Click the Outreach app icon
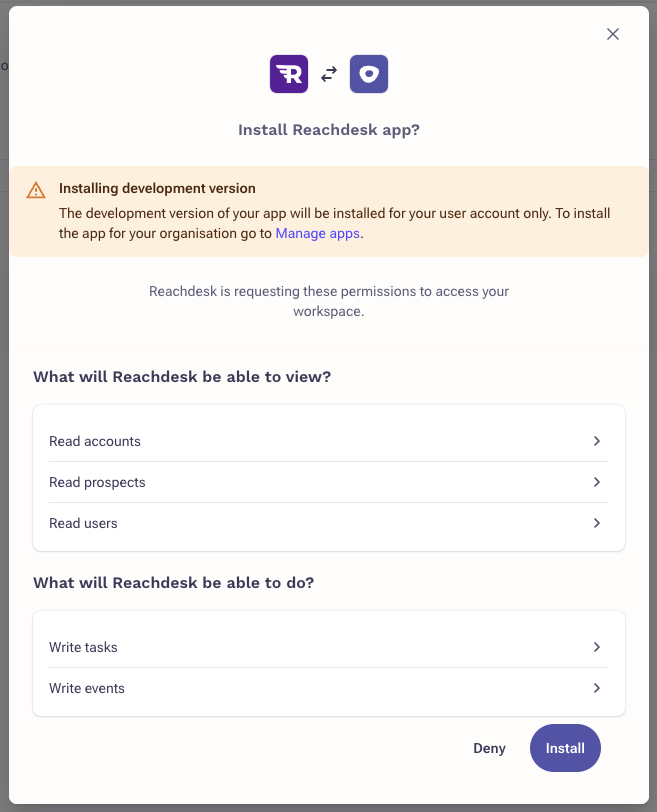This screenshot has width=657, height=812. tap(369, 73)
